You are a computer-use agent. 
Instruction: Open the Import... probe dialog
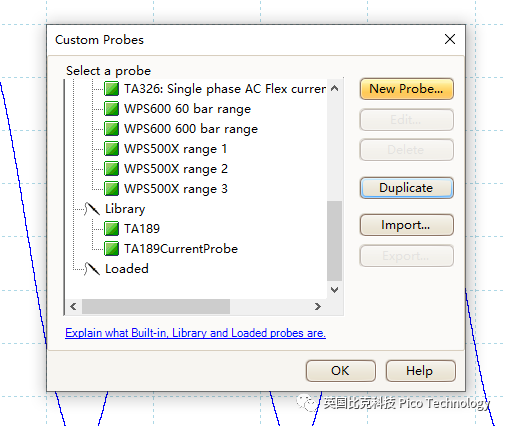tap(407, 225)
